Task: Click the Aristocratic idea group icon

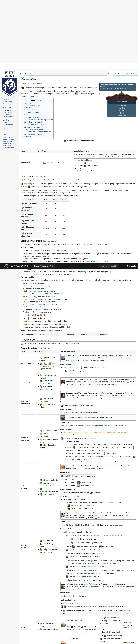Action: pos(76,94)
